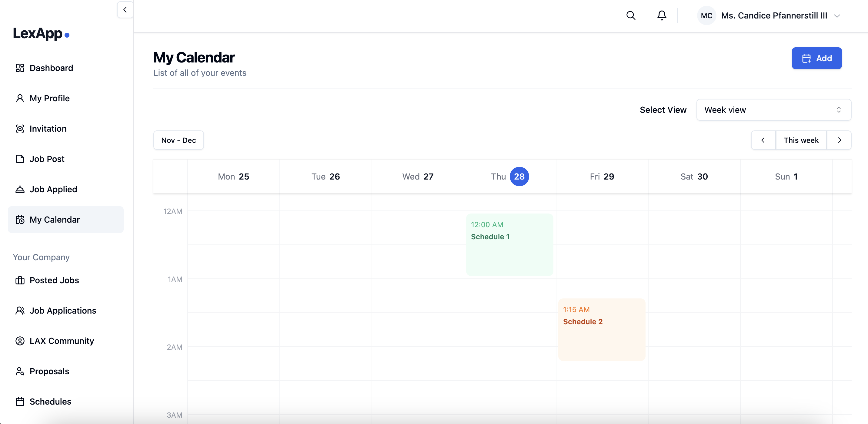This screenshot has width=868, height=424.
Task: Collapse the sidebar with the chevron button
Action: click(x=125, y=10)
